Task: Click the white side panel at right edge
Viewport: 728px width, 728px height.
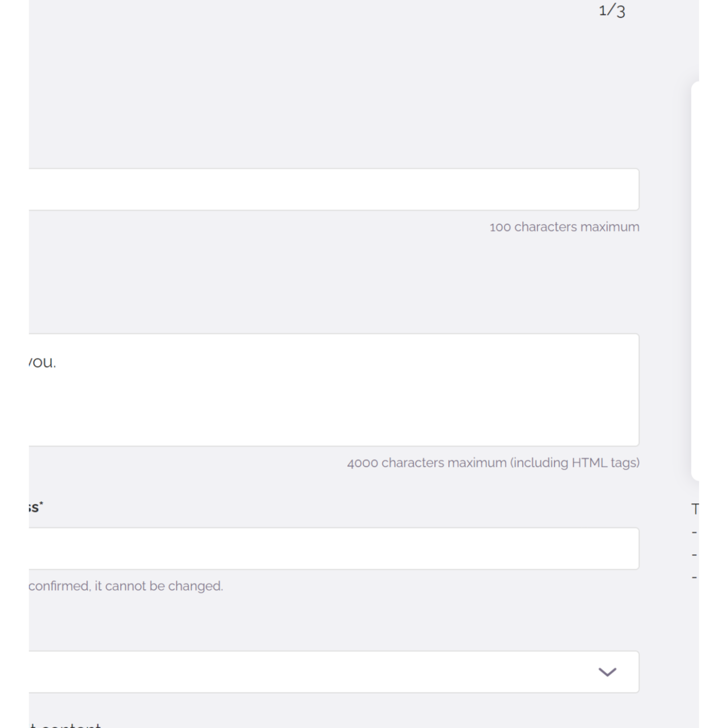Action: [695, 281]
